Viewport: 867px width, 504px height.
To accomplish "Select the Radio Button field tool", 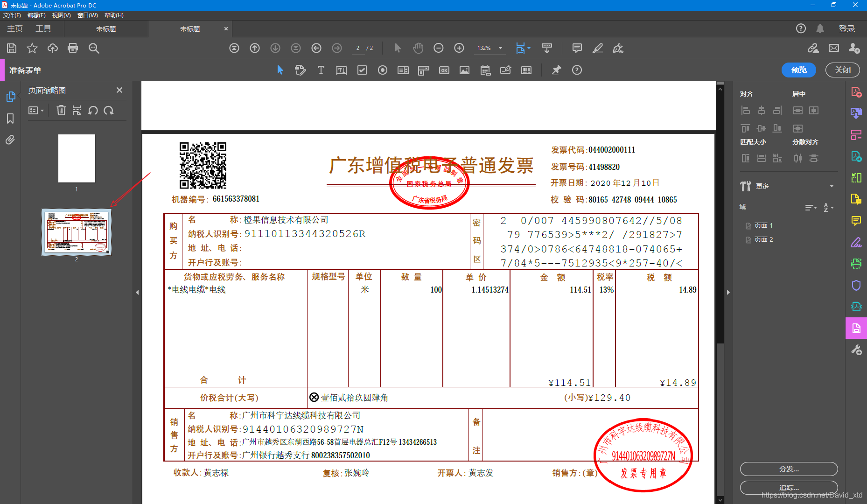I will coord(383,70).
